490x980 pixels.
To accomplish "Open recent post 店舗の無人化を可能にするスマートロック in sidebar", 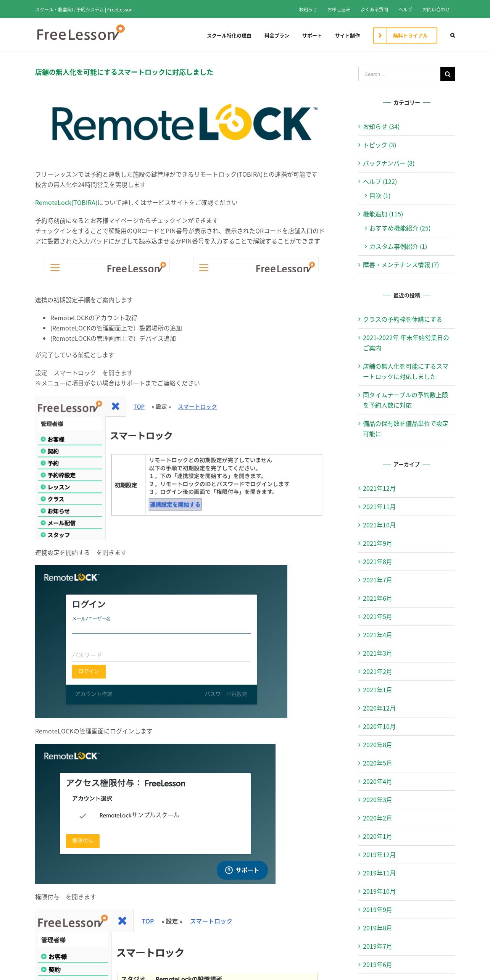I will click(405, 371).
